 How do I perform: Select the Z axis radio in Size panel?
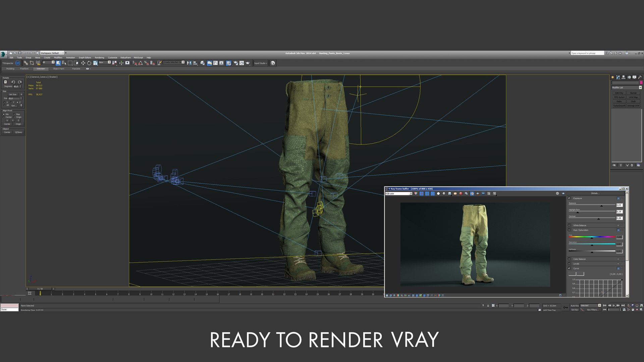[x=17, y=102]
